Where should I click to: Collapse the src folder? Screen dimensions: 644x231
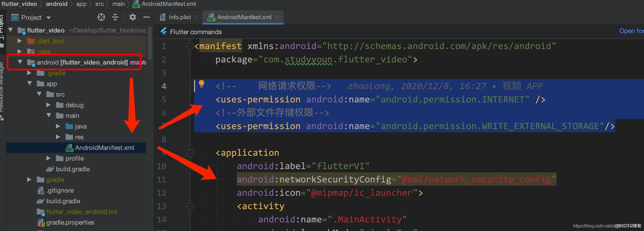(39, 94)
